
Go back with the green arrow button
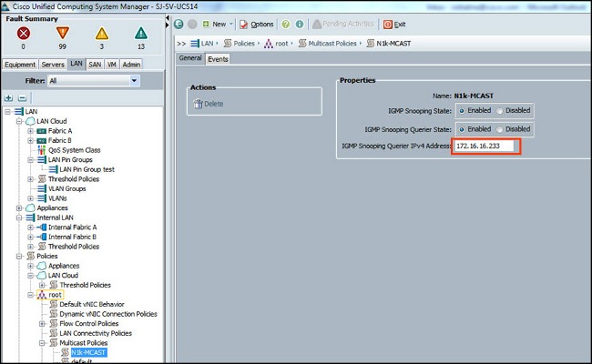pos(179,25)
